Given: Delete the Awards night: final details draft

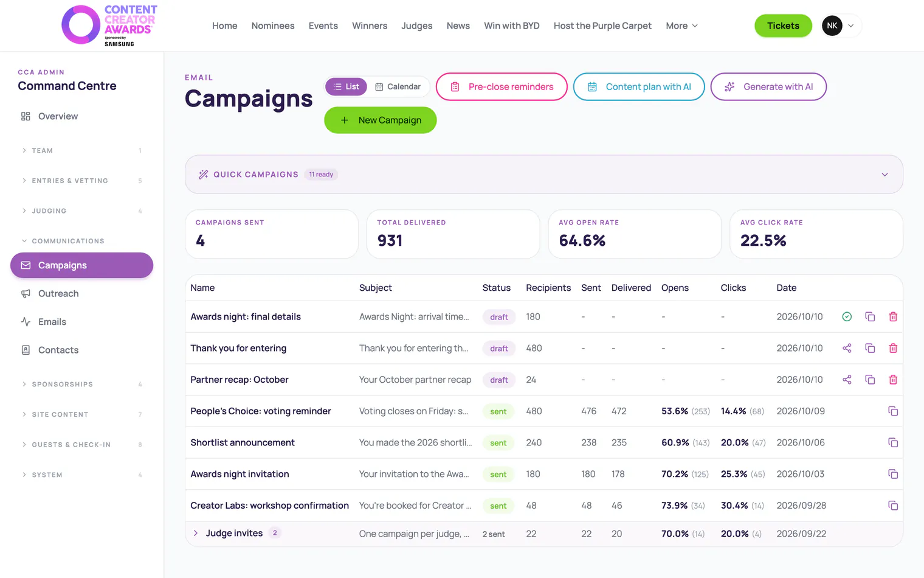Looking at the screenshot, I should point(893,316).
